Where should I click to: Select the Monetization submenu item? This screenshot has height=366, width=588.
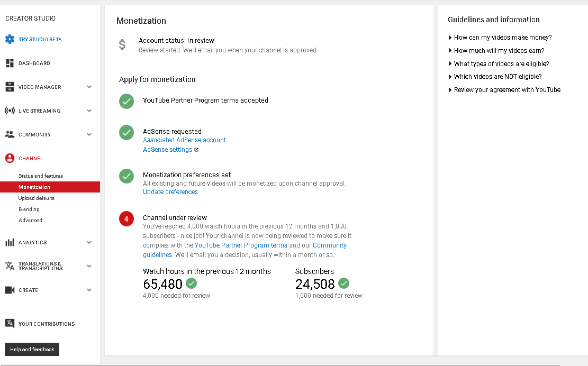50,187
